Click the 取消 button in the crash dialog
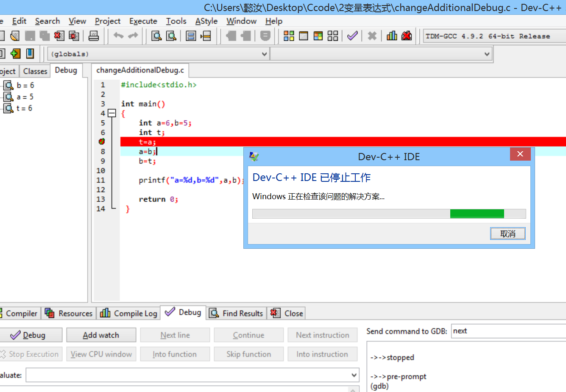 point(508,234)
